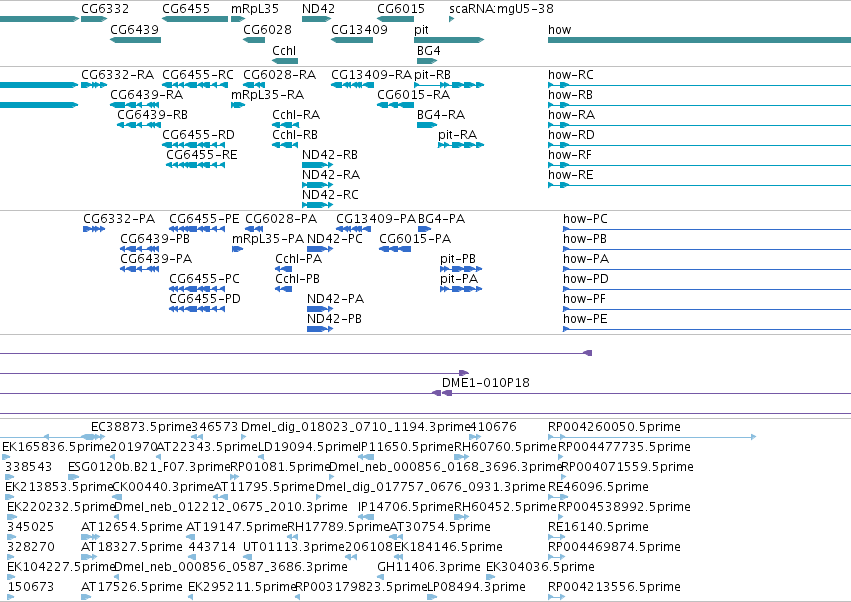Click the pit-PB protein label
This screenshot has width=851, height=602.
pyautogui.click(x=458, y=259)
